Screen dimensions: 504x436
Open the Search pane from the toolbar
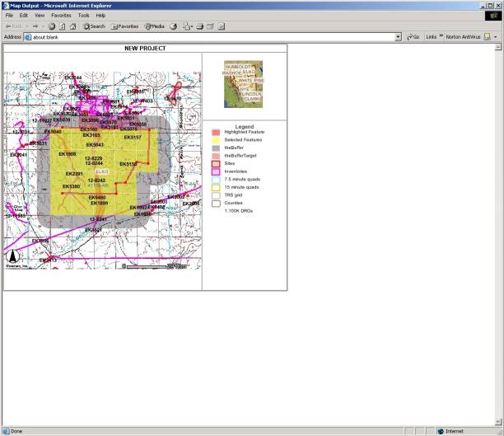coord(94,26)
